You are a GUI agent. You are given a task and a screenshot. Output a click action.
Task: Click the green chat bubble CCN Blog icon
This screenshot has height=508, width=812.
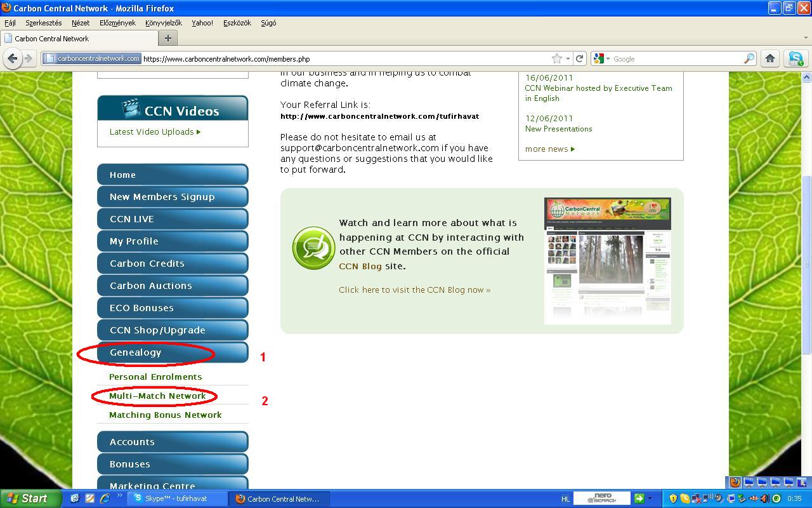(313, 248)
